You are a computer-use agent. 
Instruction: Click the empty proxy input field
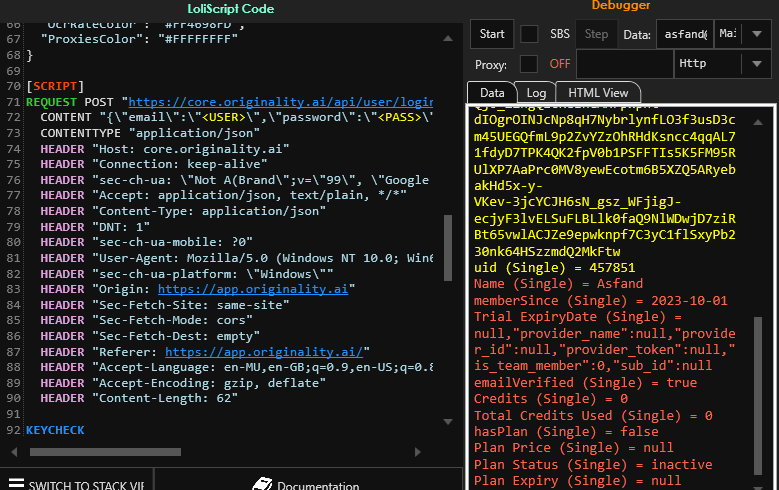[624, 64]
